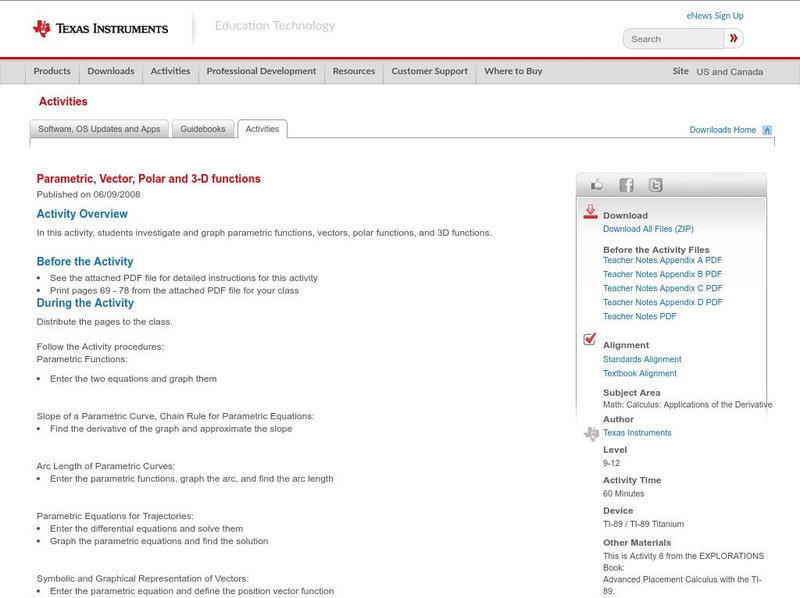Open the Products menu
The width and height of the screenshot is (800, 598).
tap(52, 71)
